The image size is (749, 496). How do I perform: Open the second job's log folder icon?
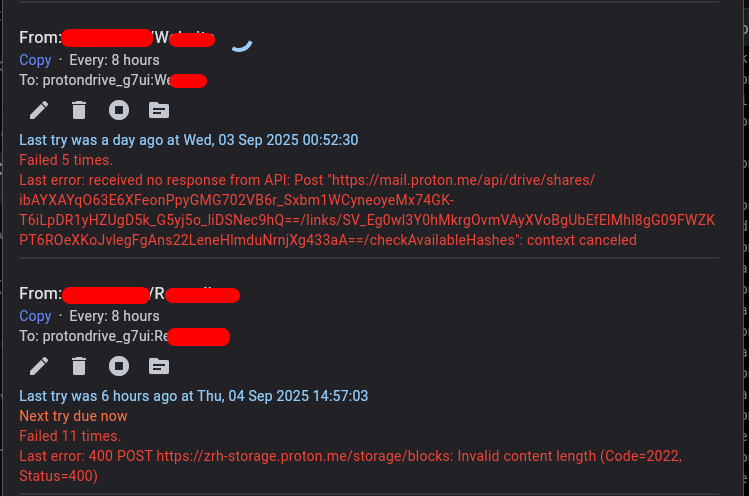pyautogui.click(x=158, y=366)
